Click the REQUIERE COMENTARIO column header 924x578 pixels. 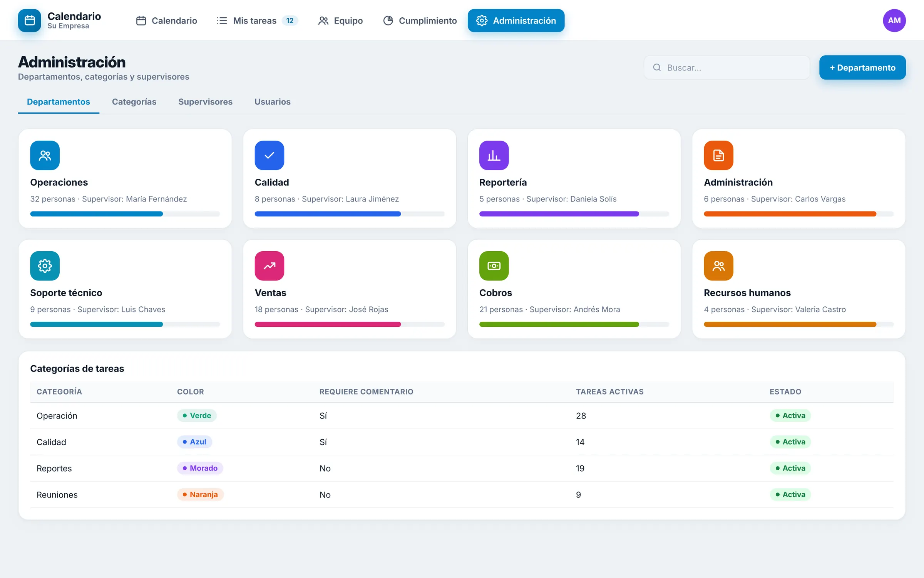tap(366, 391)
